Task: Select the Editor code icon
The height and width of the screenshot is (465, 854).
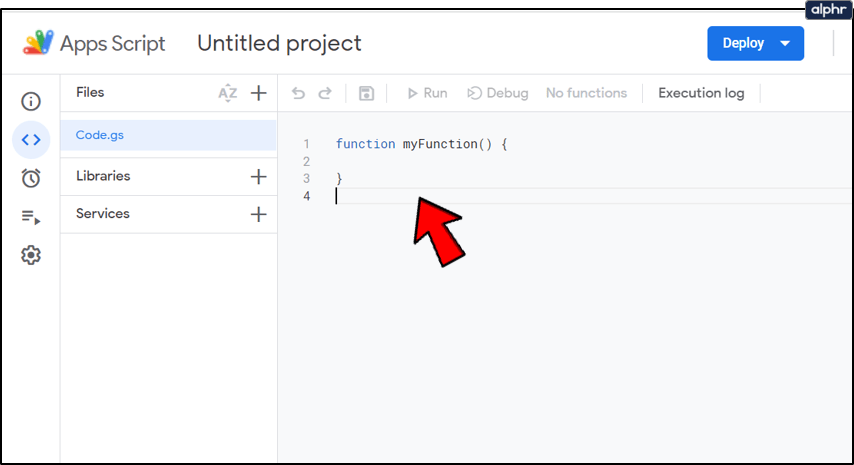Action: (31, 140)
